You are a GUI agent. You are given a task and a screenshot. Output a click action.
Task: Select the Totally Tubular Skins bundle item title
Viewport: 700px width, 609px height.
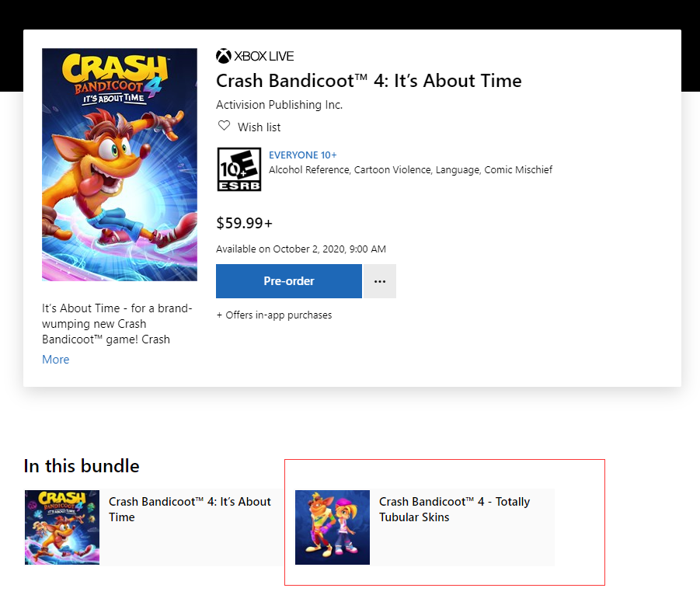454,510
